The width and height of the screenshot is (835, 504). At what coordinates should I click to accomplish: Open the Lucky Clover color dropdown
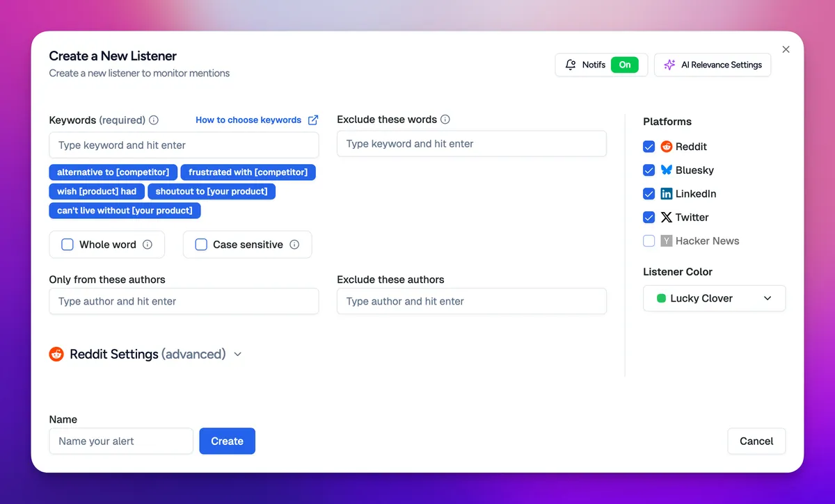click(x=714, y=298)
